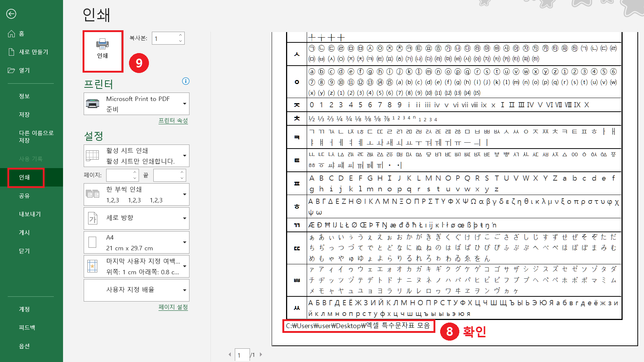Click the next page arrow below the preview

[261, 355]
